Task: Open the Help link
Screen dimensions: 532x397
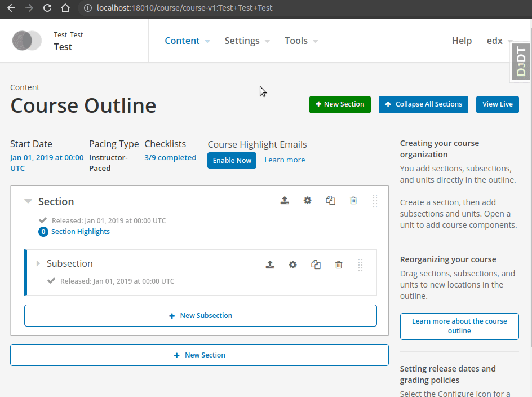Action: (x=462, y=41)
